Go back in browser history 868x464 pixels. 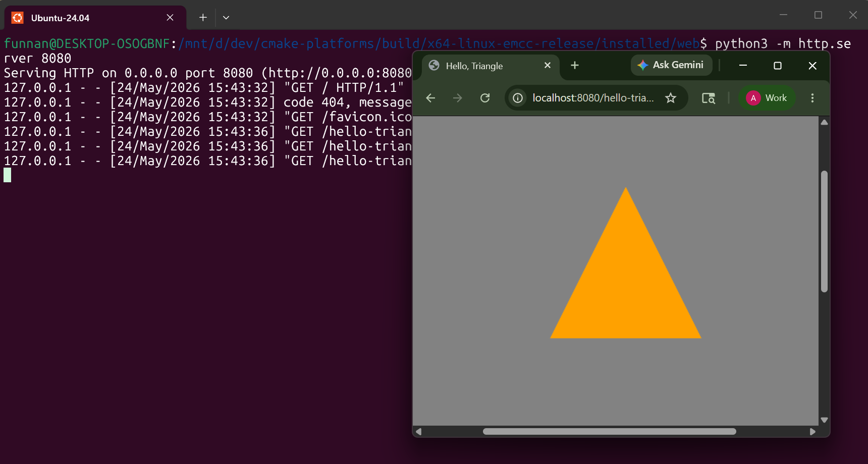point(430,98)
